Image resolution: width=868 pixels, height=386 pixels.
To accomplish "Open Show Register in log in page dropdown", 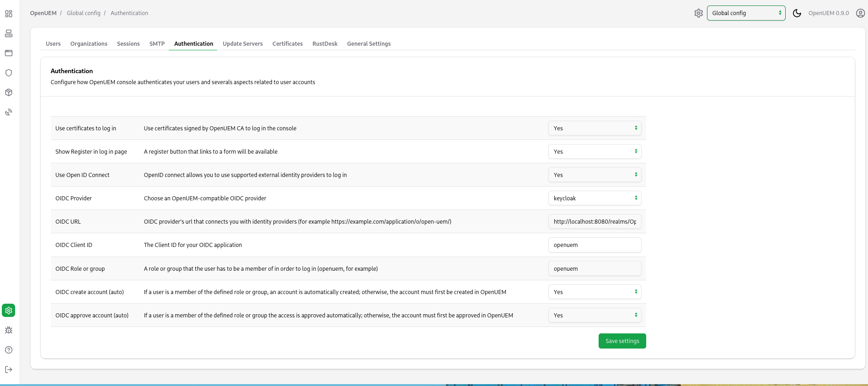I will pos(595,151).
